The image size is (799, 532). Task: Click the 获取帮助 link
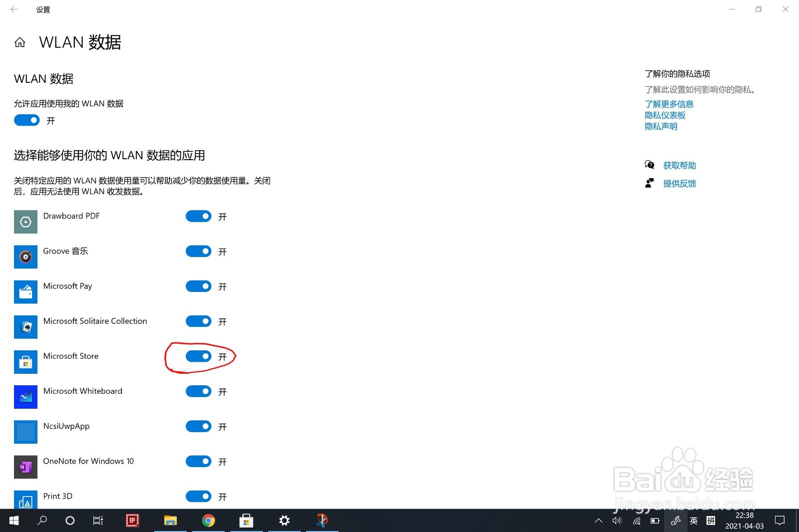pos(680,165)
